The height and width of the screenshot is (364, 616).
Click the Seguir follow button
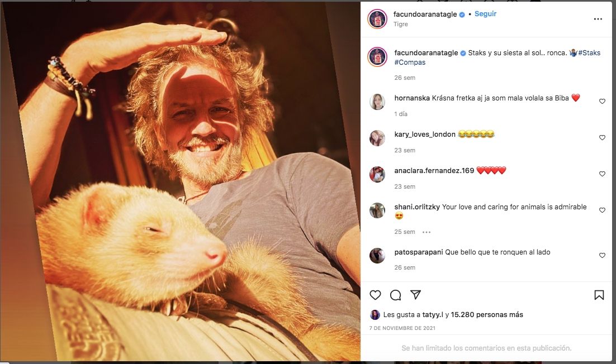tap(485, 14)
